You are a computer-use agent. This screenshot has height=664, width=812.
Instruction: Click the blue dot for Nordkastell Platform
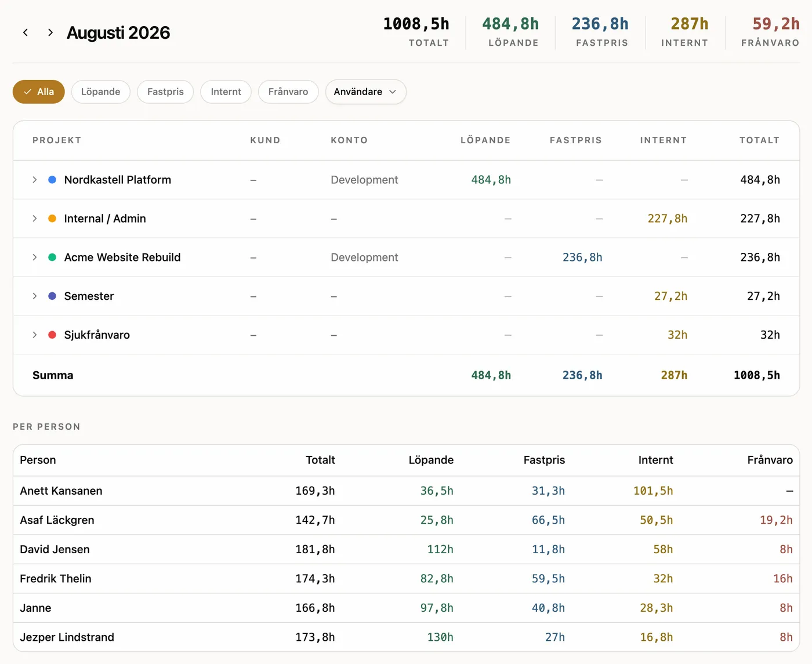52,180
